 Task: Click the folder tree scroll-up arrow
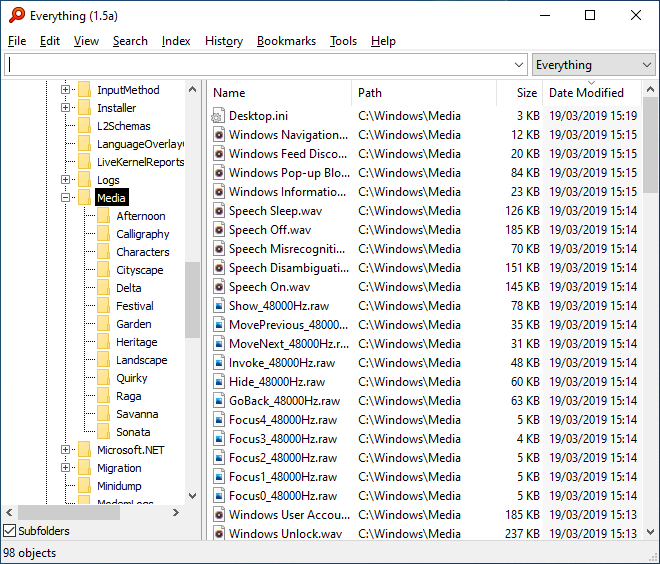pos(192,89)
